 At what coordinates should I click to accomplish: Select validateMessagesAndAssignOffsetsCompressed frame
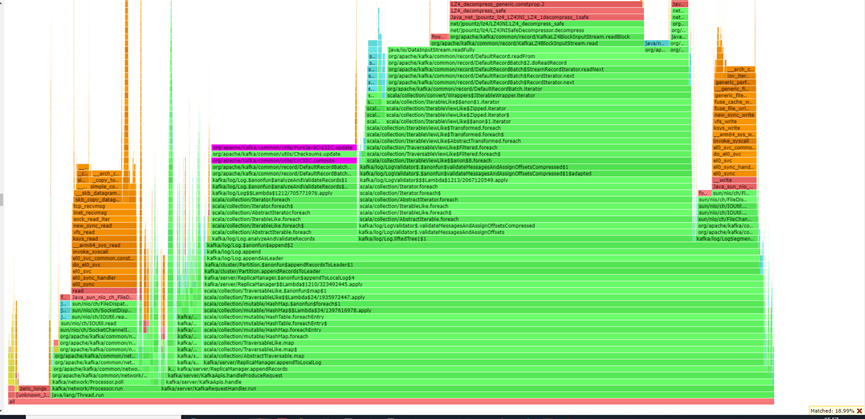(x=525, y=225)
